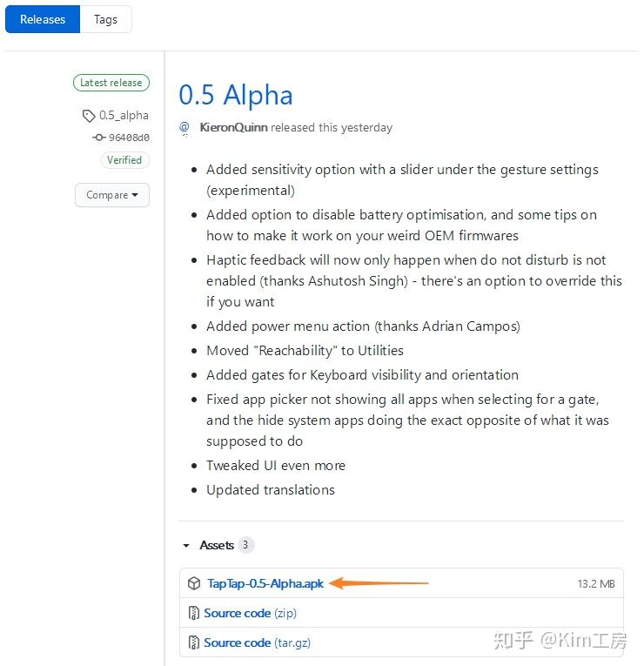Open commit 96408d0
The height and width of the screenshot is (666, 644).
(129, 138)
